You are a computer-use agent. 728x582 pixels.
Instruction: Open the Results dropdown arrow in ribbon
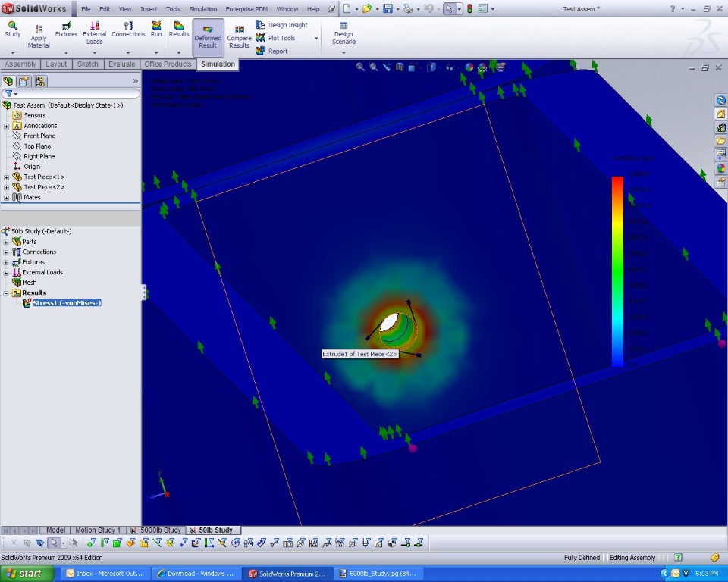pyautogui.click(x=179, y=52)
